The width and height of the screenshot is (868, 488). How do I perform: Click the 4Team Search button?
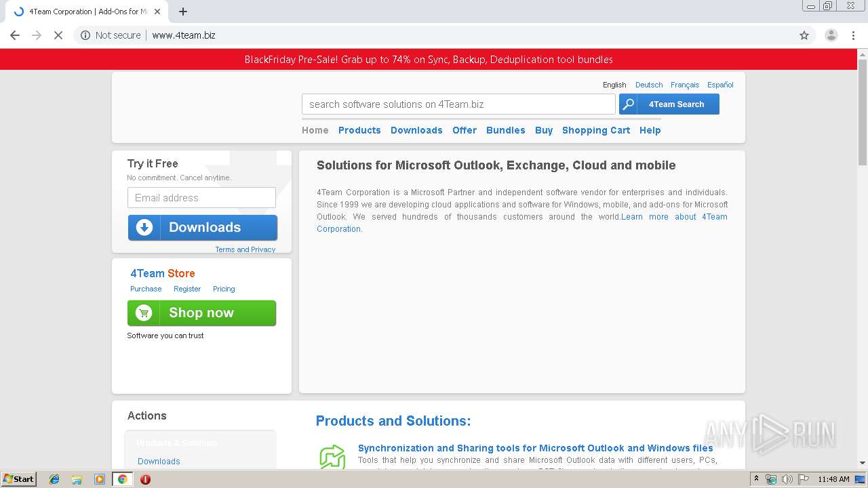click(x=669, y=104)
